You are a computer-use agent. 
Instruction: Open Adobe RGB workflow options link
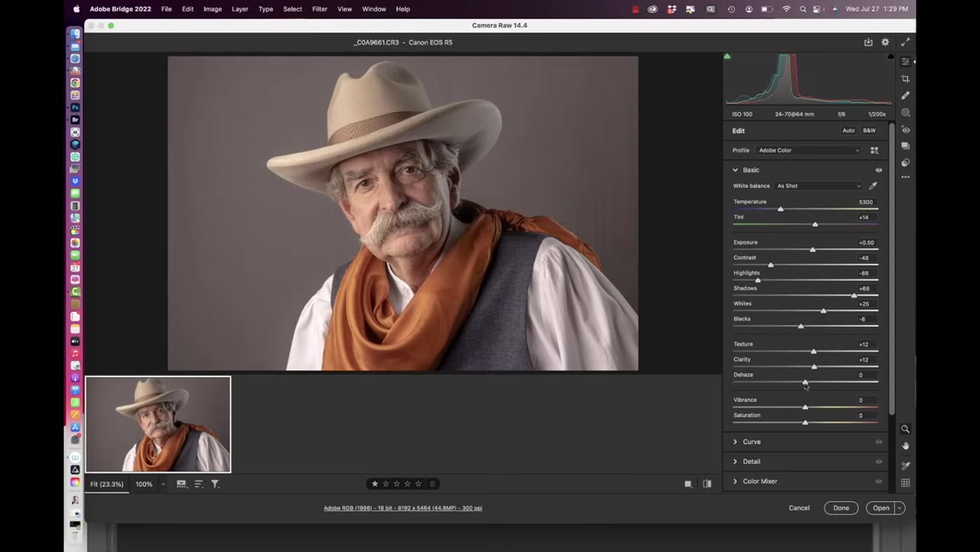(403, 508)
